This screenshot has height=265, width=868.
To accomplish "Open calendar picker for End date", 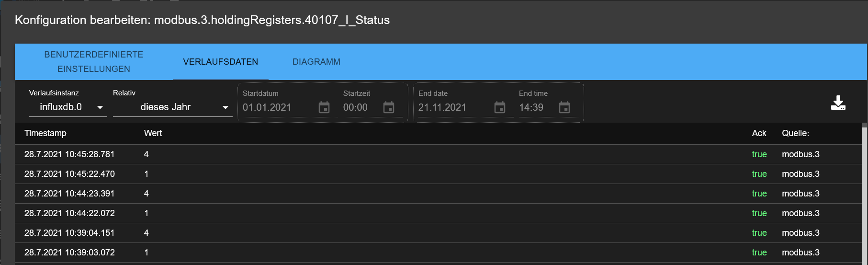I will coord(500,107).
